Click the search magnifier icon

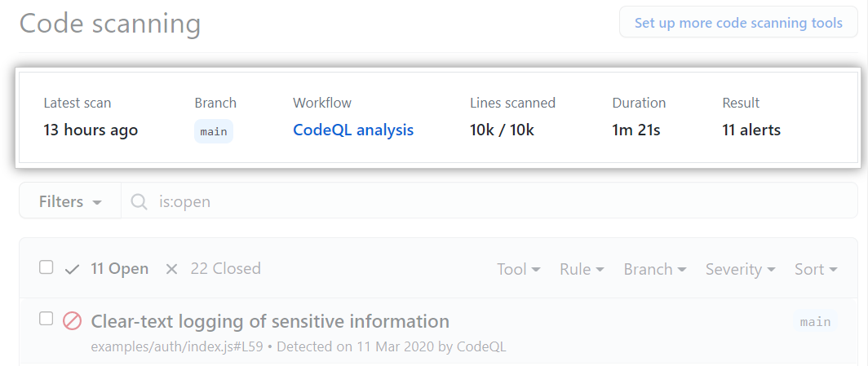pos(139,201)
